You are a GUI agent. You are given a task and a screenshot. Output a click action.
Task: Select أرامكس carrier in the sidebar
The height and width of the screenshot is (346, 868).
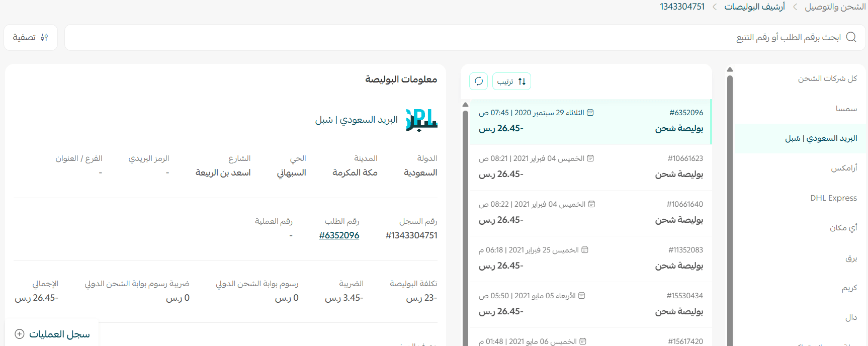click(843, 168)
